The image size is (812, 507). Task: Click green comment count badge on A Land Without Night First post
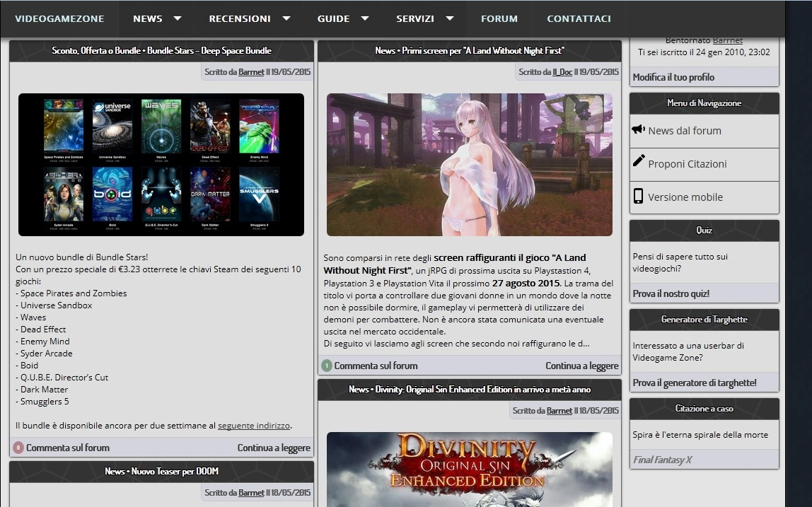326,366
